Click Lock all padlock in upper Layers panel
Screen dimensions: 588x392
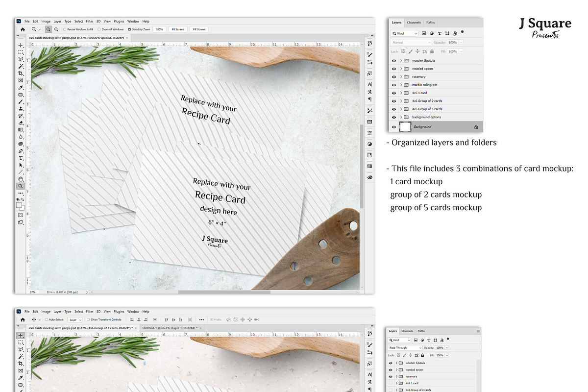432,51
